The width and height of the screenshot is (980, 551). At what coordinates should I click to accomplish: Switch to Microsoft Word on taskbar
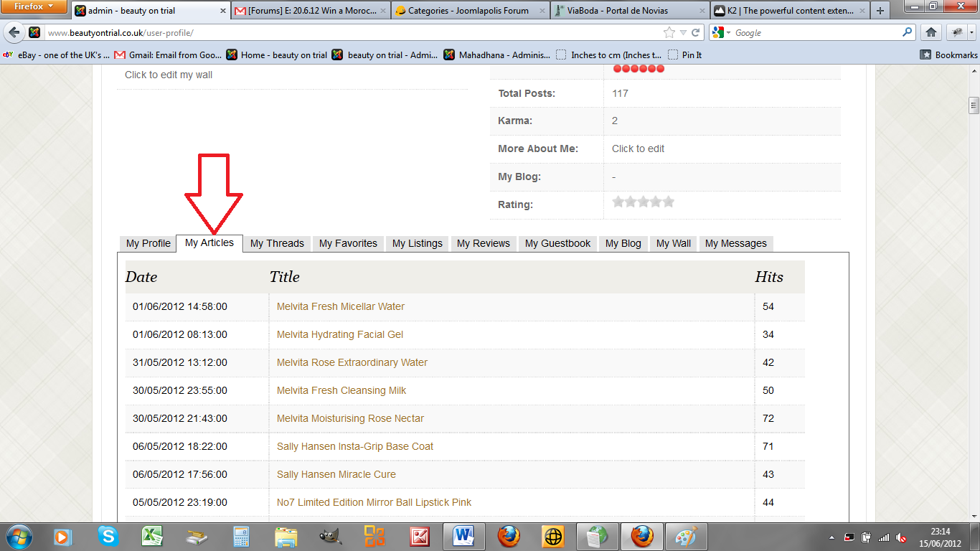click(x=464, y=536)
